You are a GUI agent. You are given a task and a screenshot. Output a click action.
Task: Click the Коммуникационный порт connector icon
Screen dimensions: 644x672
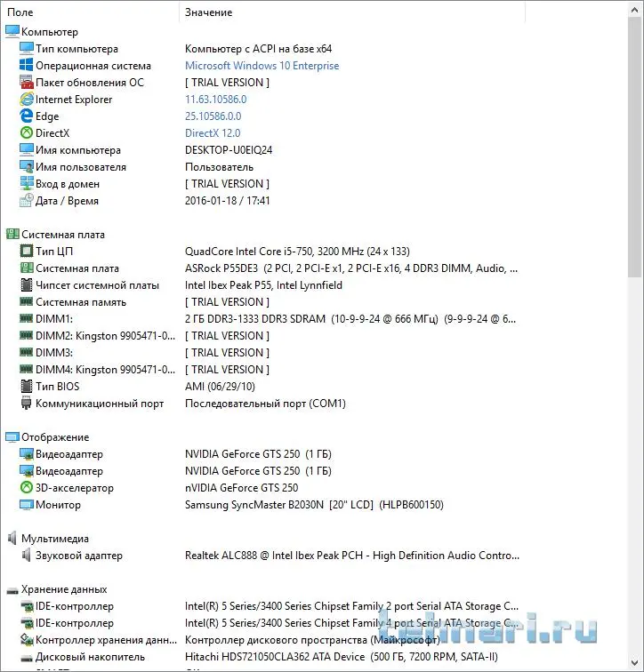point(26,403)
